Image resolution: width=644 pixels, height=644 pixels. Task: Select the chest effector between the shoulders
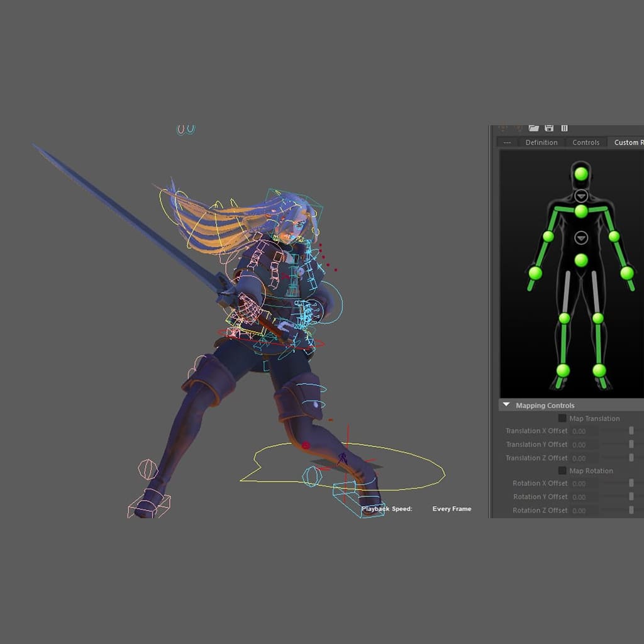[x=581, y=211]
